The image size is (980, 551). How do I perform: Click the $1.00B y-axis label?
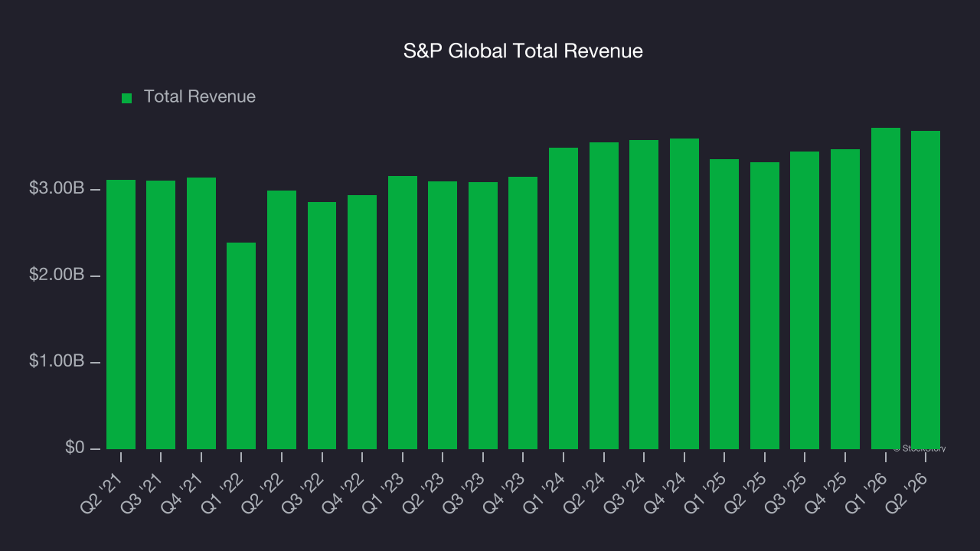(x=56, y=361)
